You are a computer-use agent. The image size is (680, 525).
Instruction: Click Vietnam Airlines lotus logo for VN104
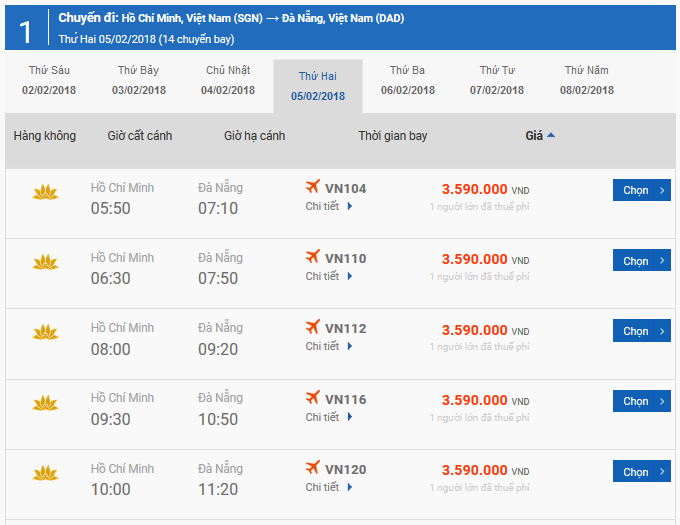pos(45,192)
